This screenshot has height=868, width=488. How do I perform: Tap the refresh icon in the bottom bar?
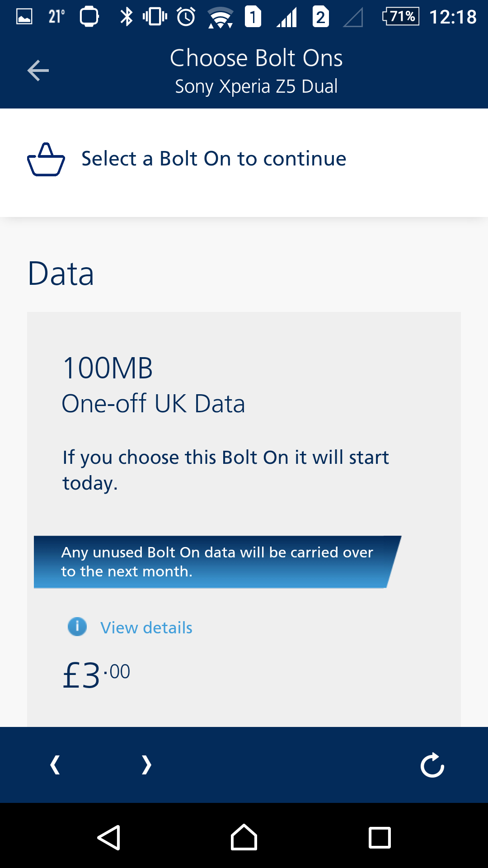pos(432,765)
